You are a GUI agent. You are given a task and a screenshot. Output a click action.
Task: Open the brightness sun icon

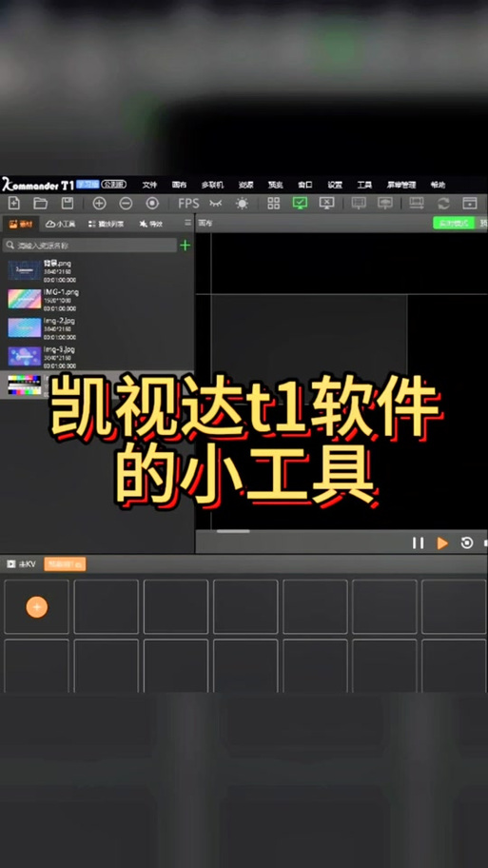[x=242, y=203]
